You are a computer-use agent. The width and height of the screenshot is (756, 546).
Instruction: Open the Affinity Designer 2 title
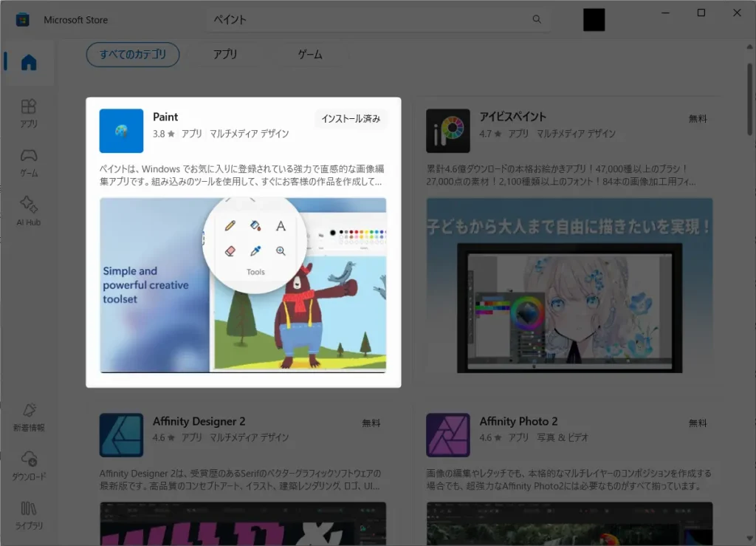tap(199, 422)
